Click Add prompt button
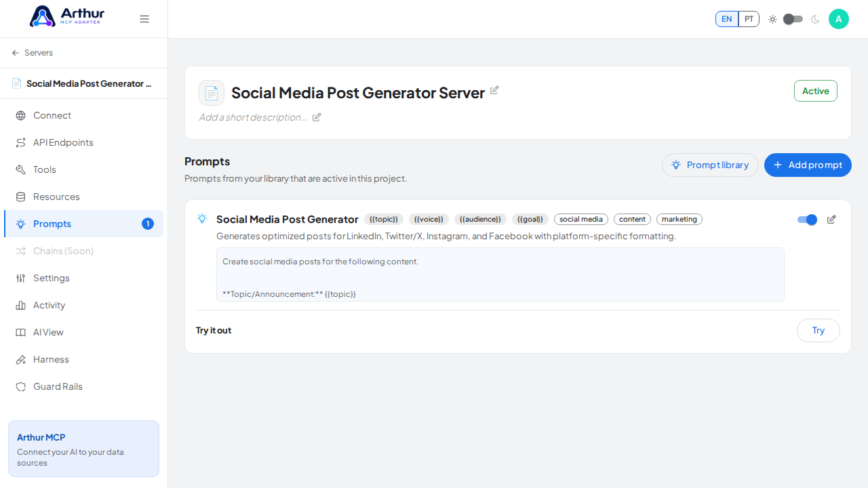 pos(808,165)
